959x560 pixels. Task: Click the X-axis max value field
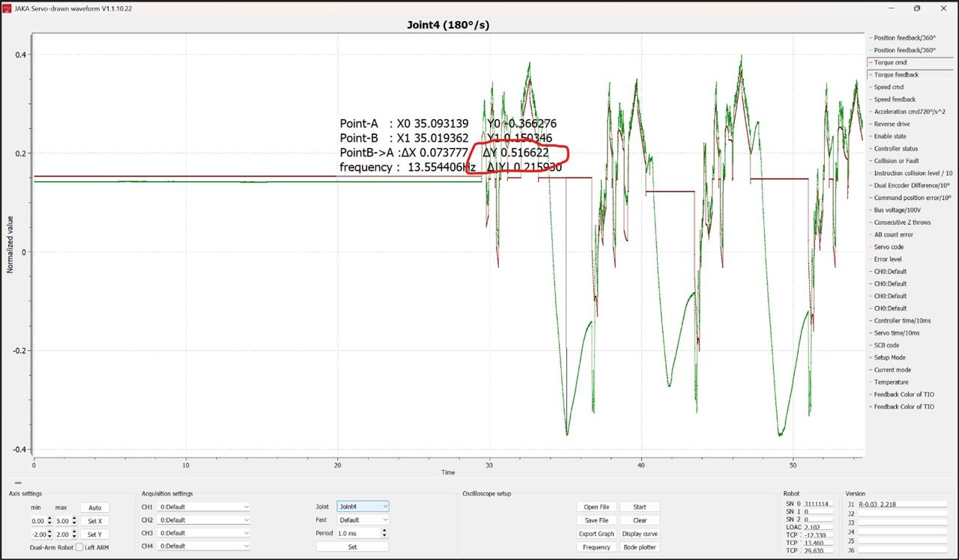(x=63, y=521)
